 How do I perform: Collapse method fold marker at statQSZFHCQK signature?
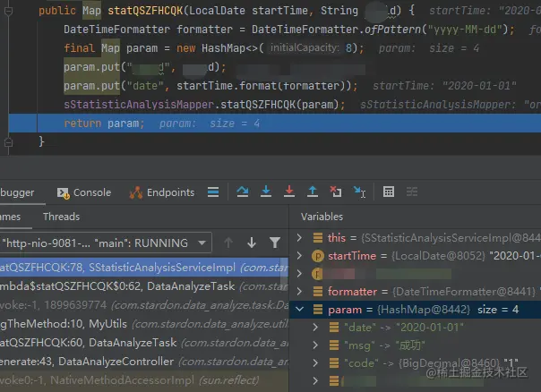pyautogui.click(x=8, y=11)
